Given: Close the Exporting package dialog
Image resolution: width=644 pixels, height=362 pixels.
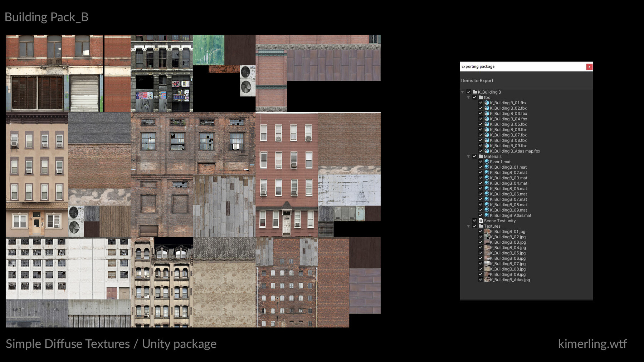Looking at the screenshot, I should 589,66.
